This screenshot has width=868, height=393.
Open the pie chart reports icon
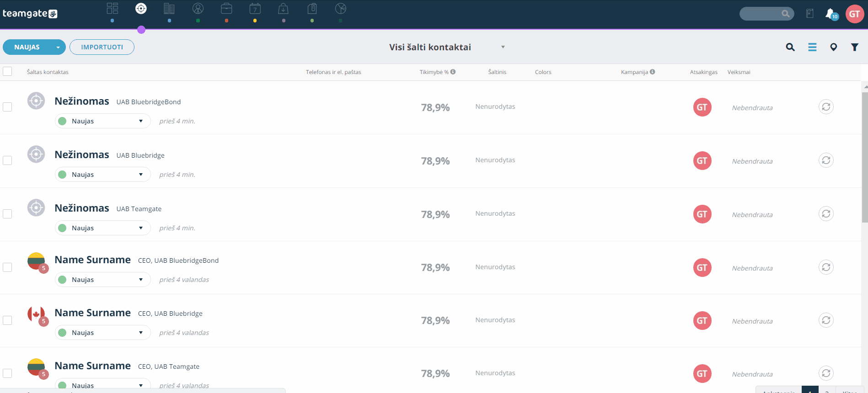click(x=341, y=9)
